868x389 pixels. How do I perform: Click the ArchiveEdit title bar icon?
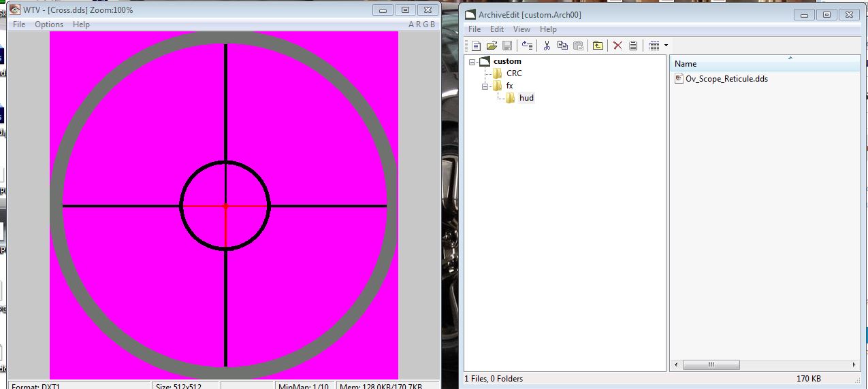pyautogui.click(x=471, y=14)
